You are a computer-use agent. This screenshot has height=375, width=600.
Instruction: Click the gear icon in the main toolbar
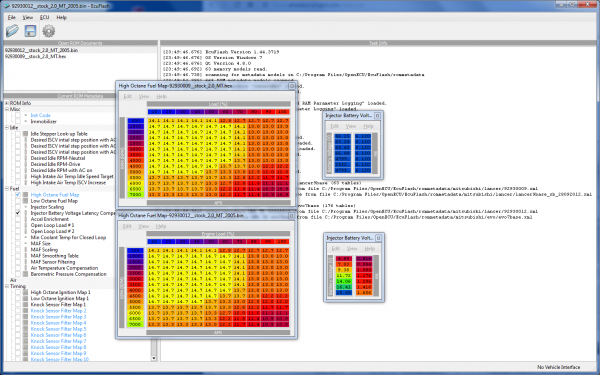coord(49,31)
